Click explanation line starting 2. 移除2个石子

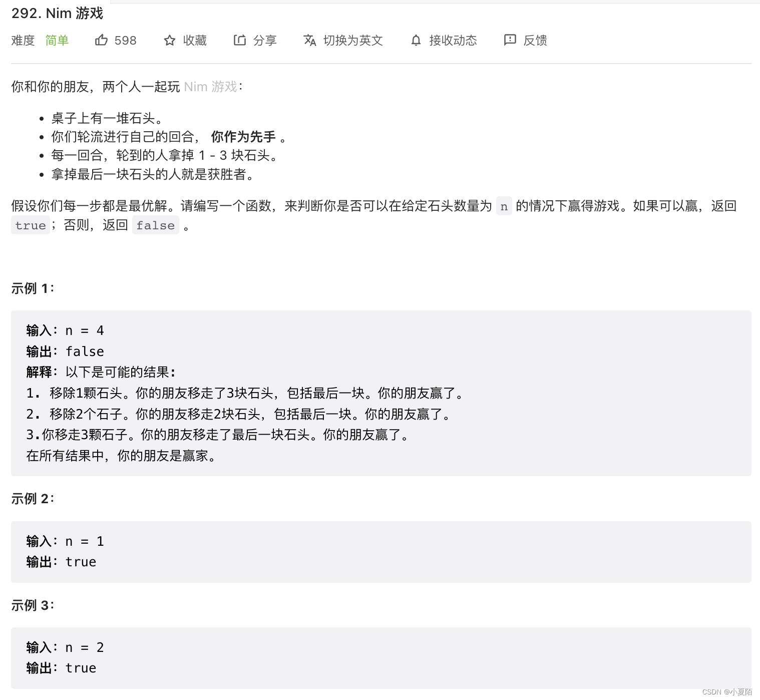(x=239, y=414)
